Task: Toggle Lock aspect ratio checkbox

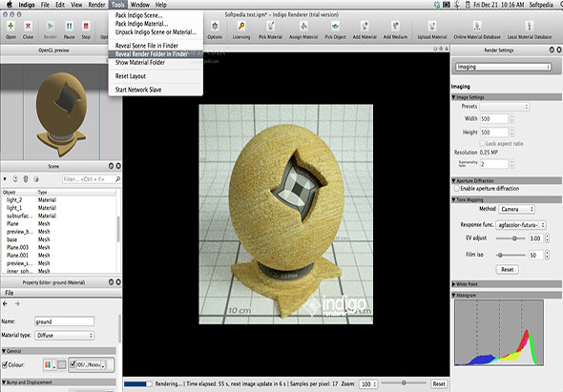Action: coord(482,144)
